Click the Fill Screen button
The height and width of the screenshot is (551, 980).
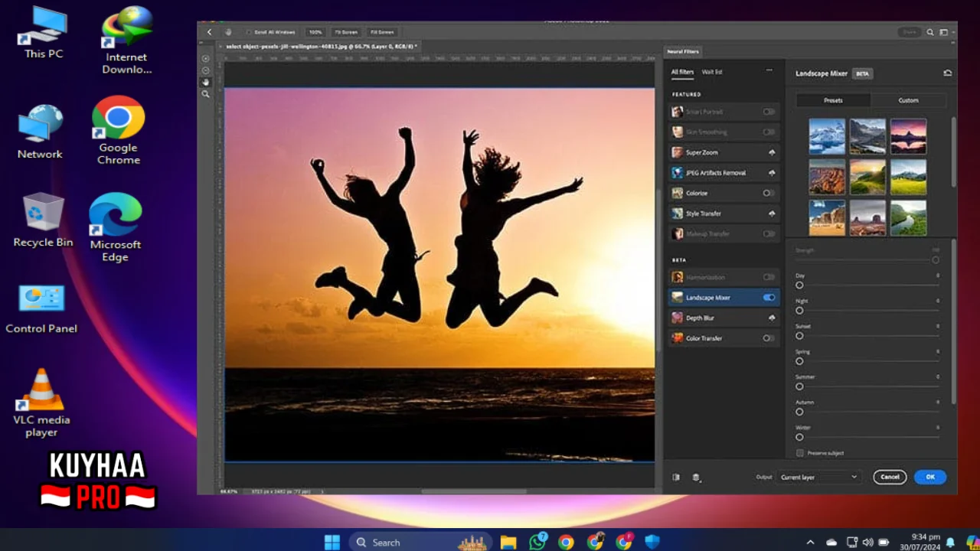point(382,32)
